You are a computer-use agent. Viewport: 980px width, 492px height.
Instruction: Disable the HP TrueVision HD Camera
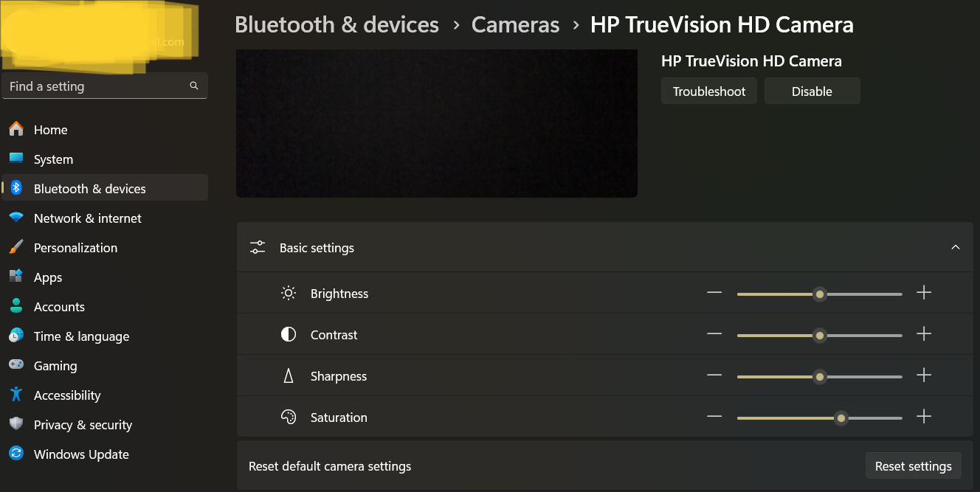coord(812,91)
